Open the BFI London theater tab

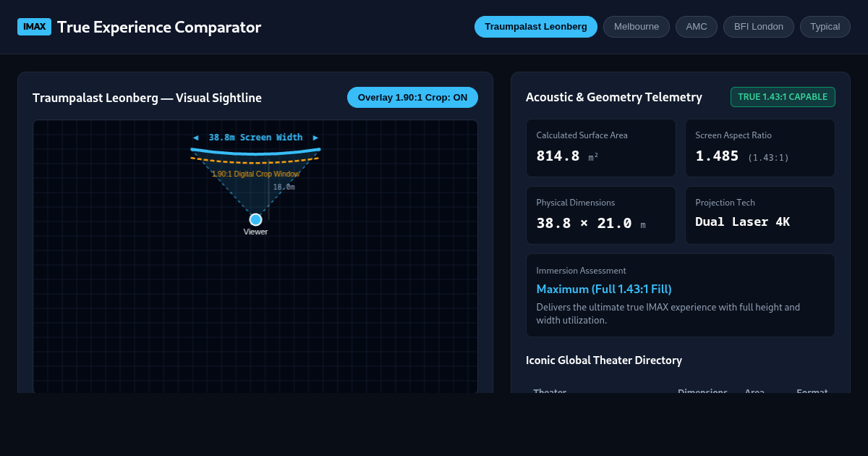coord(759,27)
